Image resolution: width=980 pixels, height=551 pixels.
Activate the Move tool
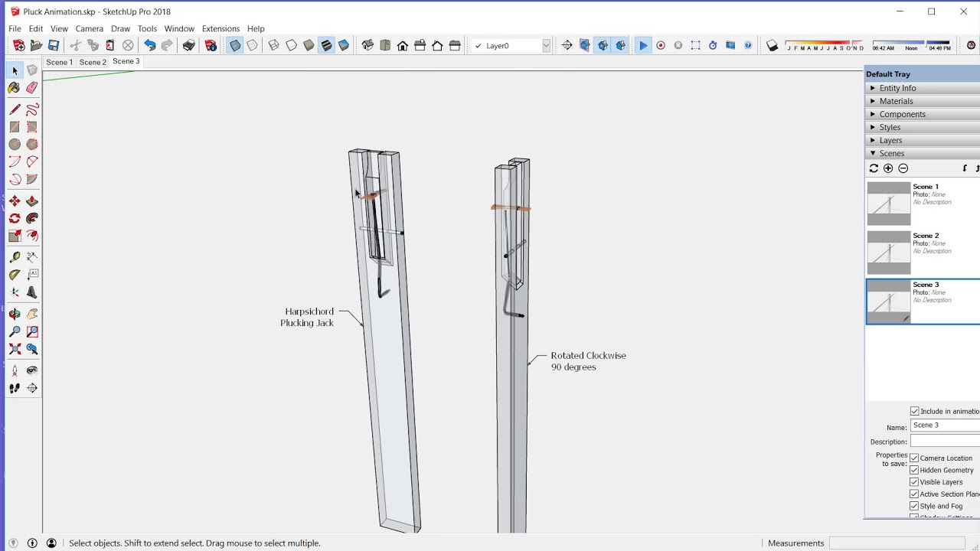click(x=15, y=201)
